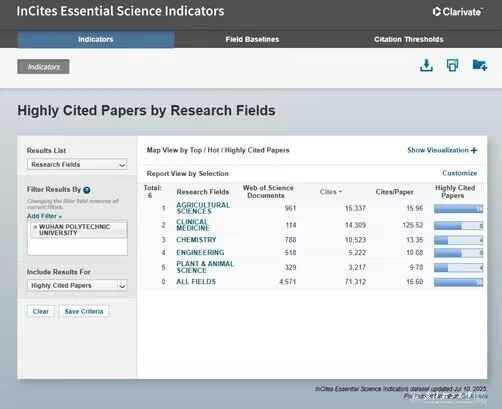
Task: Remove the Wuhan Polytechnic University filter
Action: 35,227
